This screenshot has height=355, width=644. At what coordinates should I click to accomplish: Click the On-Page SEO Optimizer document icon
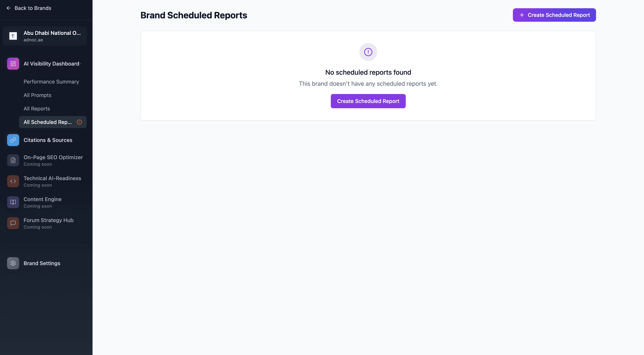pos(13,160)
